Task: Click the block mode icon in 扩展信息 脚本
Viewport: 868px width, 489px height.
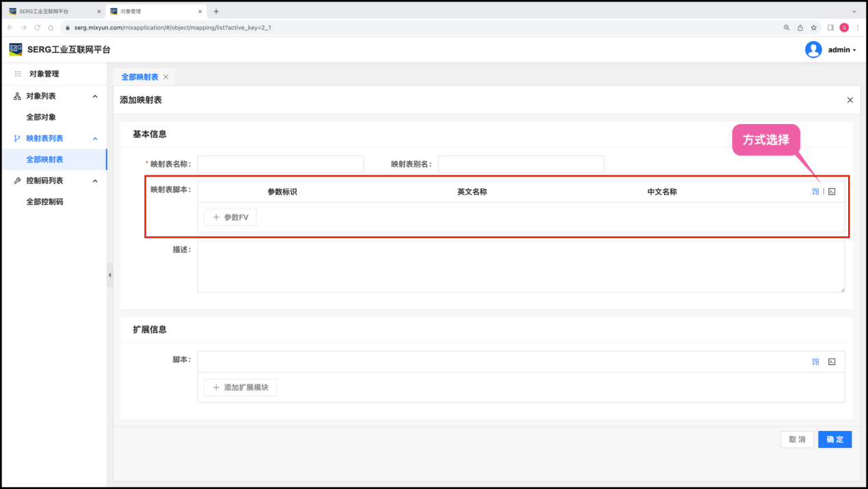Action: click(815, 362)
